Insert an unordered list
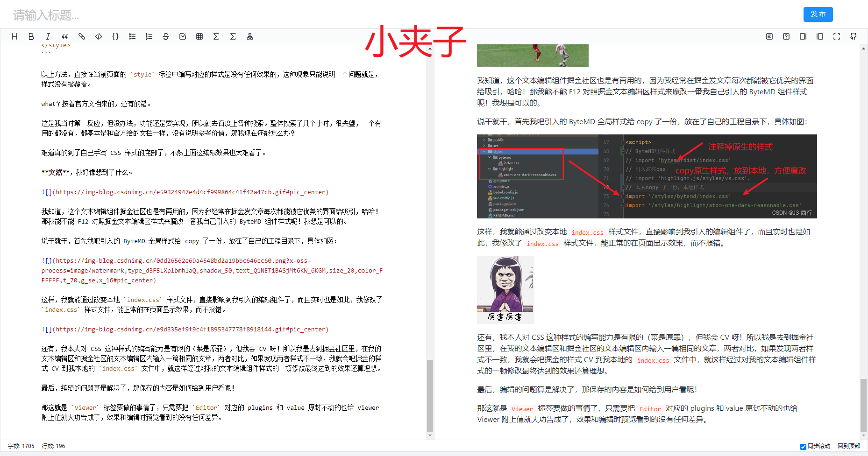Screen dimensions: 868x456 click(132, 36)
